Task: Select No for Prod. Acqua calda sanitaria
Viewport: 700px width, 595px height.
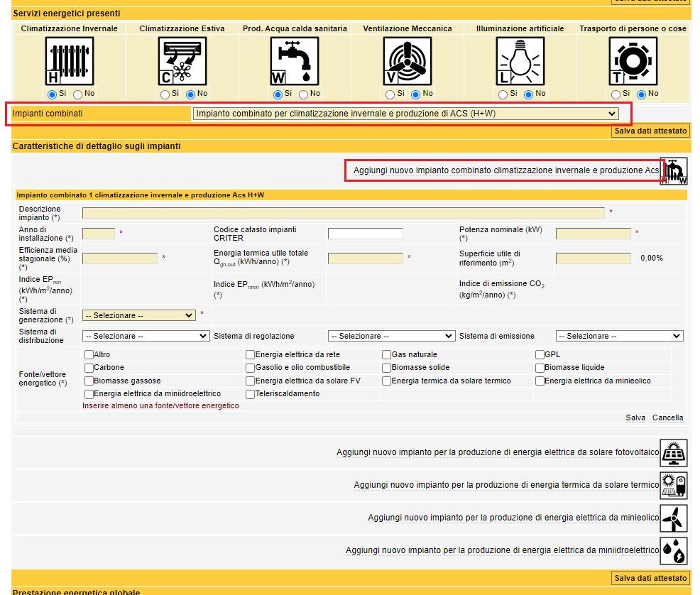Action: [304, 94]
